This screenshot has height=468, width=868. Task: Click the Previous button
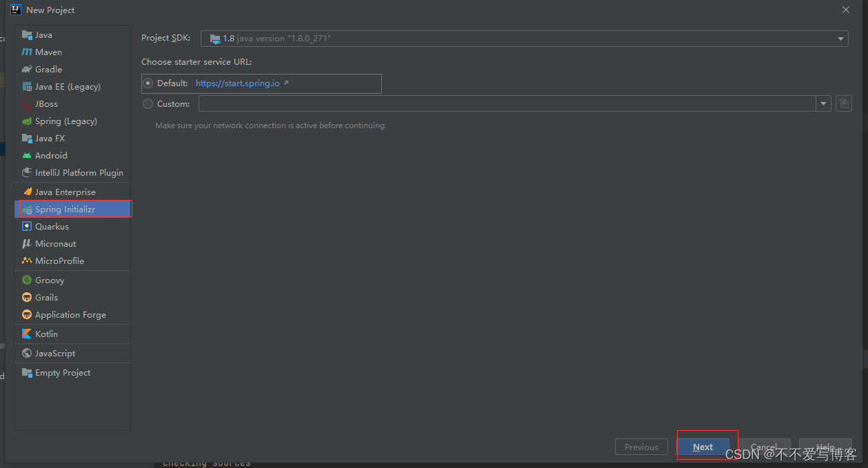point(641,447)
